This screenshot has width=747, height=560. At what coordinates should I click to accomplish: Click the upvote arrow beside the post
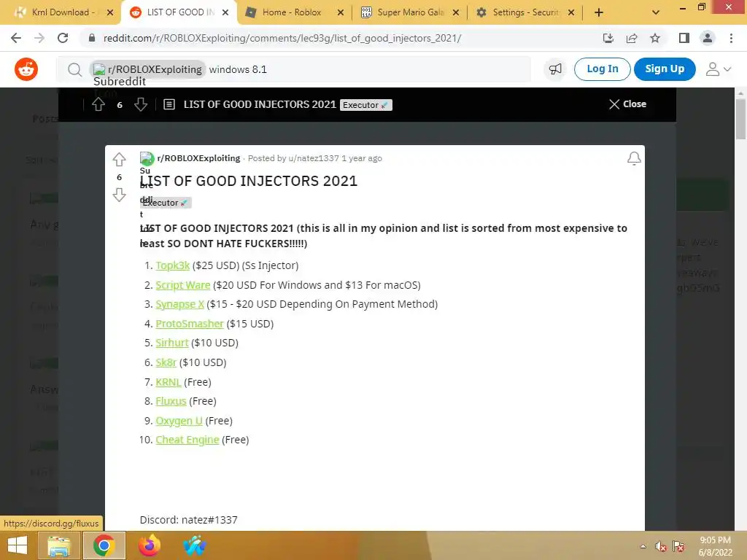119,160
